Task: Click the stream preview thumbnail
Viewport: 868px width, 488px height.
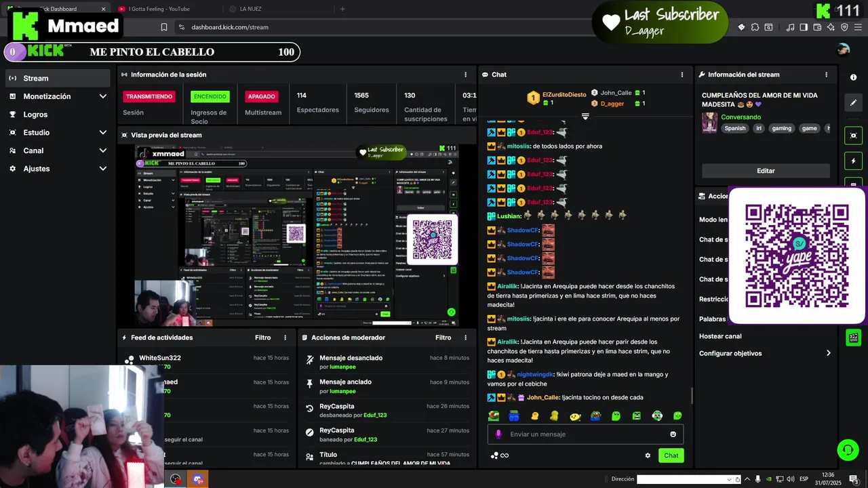Action: 296,235
